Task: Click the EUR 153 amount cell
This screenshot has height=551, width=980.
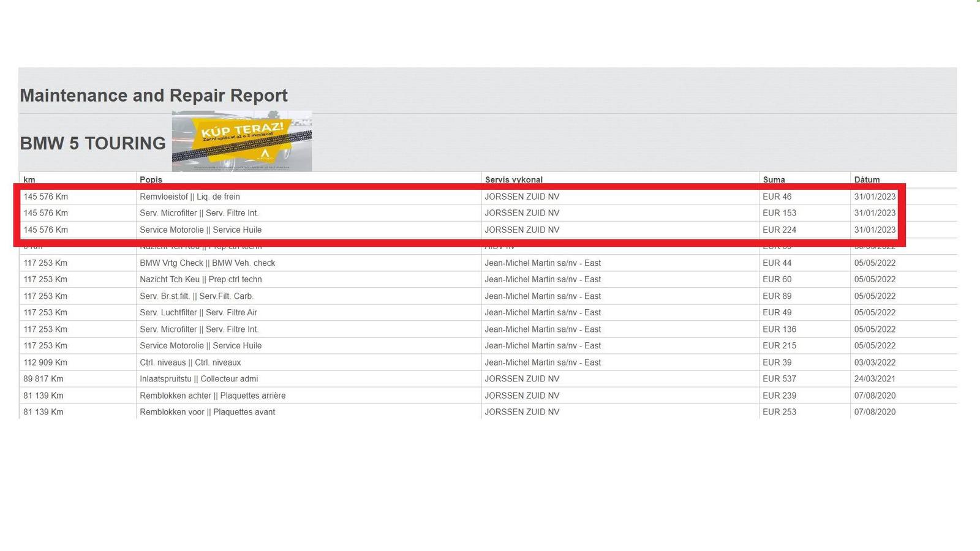Action: click(x=779, y=213)
